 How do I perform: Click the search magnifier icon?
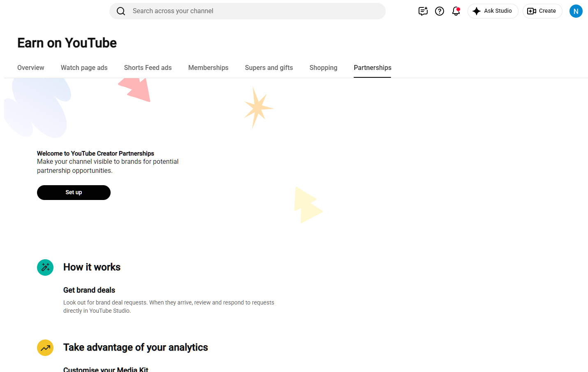point(121,11)
